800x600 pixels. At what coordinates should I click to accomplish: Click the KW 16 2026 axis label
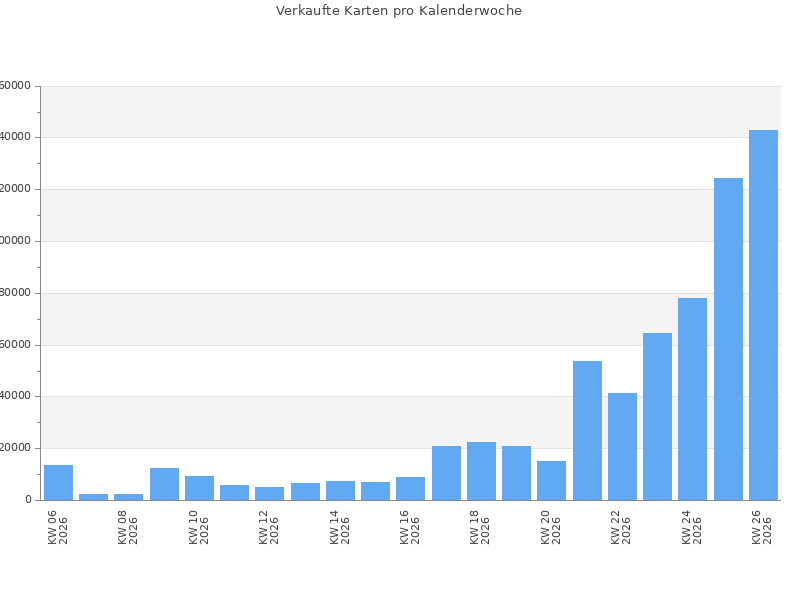coord(410,527)
